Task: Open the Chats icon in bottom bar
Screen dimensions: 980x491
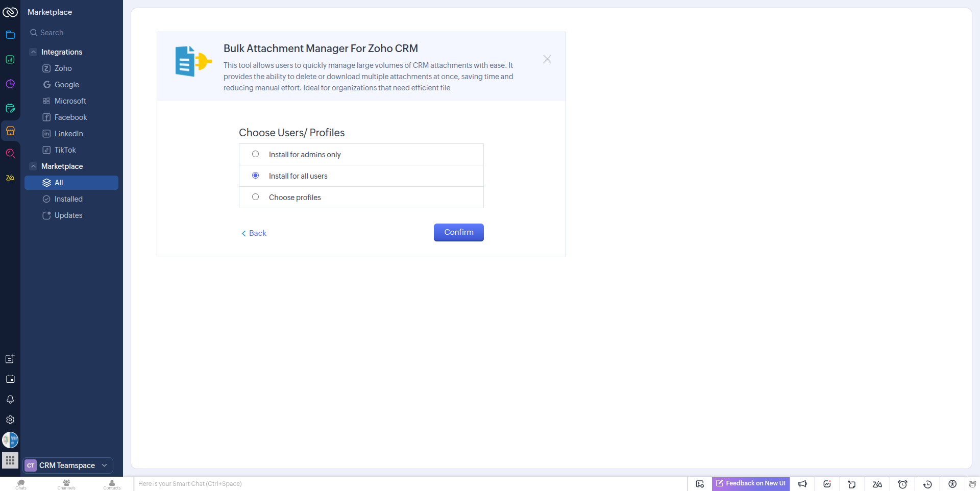Action: point(21,484)
